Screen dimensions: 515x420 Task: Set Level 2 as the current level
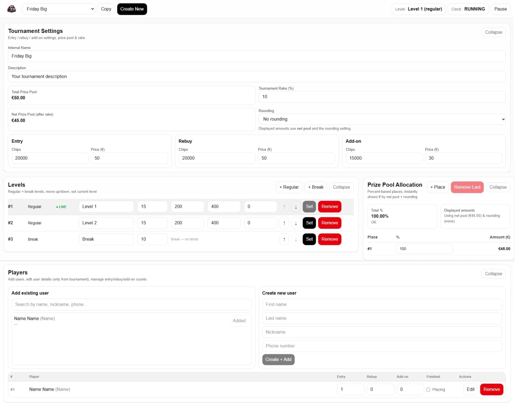[x=309, y=223]
